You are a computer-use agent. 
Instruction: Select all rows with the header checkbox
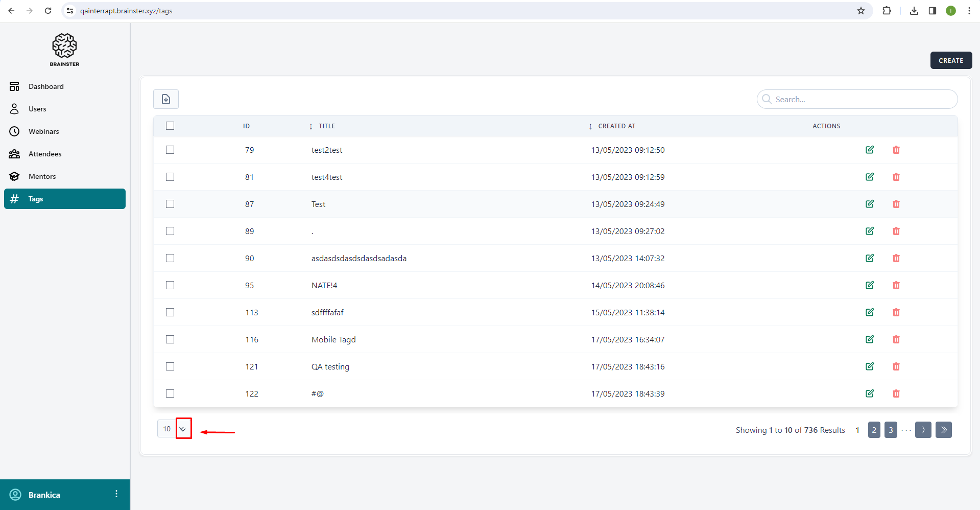point(170,126)
